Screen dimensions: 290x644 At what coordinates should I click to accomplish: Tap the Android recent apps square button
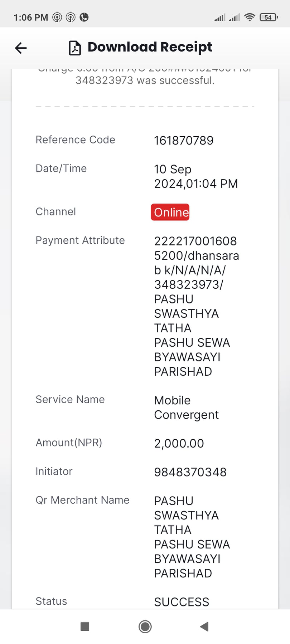pyautogui.click(x=85, y=626)
